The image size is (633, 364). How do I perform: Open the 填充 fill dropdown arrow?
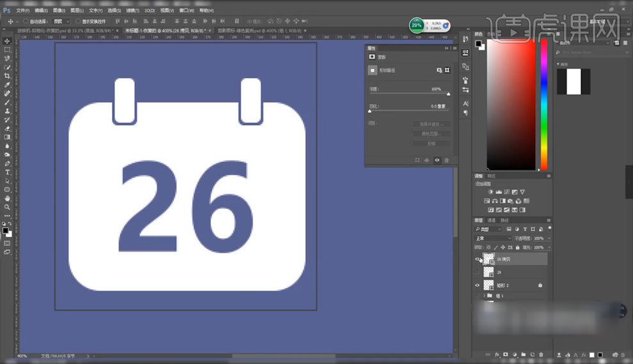549,248
